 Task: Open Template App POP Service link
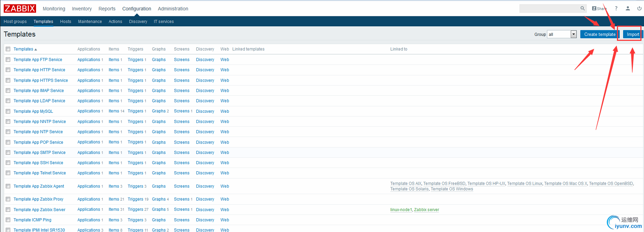(x=38, y=142)
